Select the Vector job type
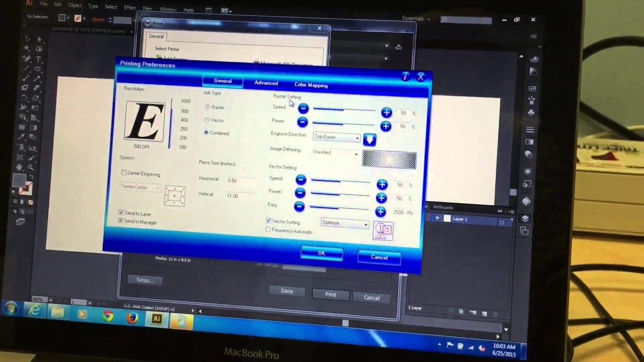This screenshot has height=362, width=644. point(207,120)
